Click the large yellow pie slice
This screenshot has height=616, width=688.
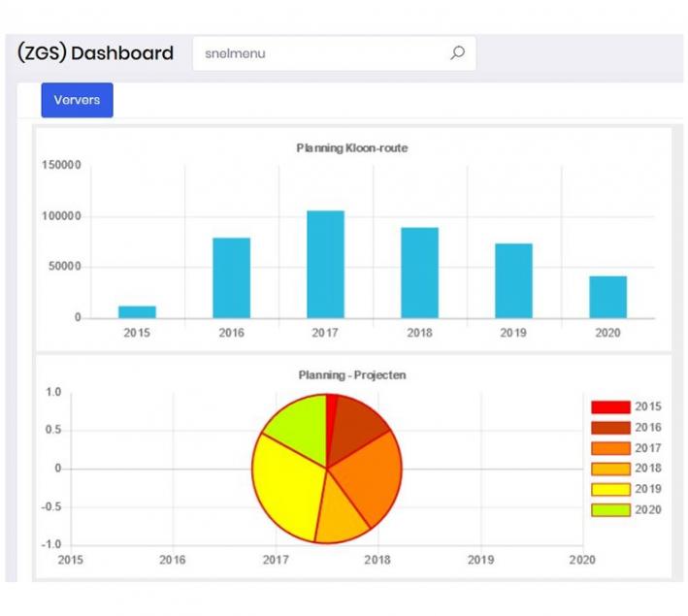pyautogui.click(x=286, y=485)
